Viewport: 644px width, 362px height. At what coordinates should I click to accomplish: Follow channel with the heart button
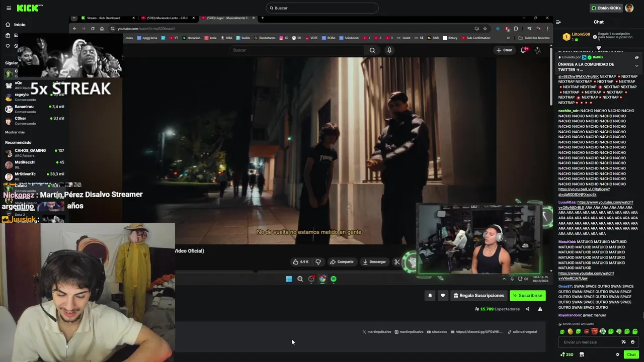[x=443, y=296]
